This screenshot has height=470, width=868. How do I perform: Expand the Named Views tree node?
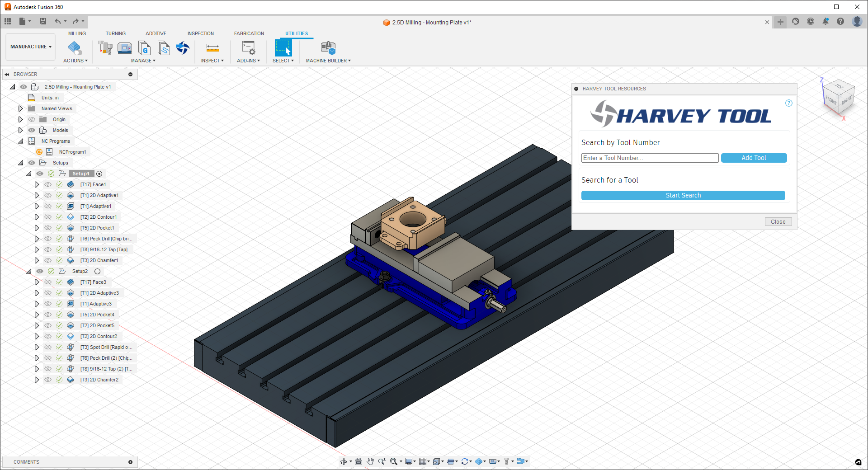[20, 108]
